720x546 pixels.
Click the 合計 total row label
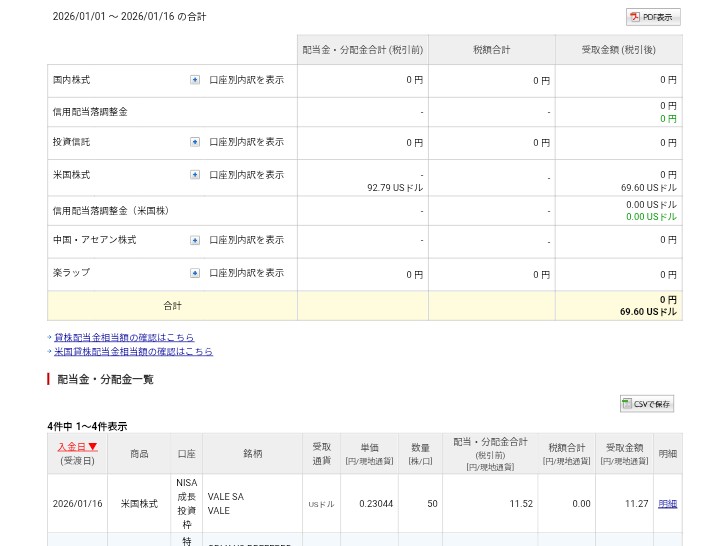coord(172,306)
